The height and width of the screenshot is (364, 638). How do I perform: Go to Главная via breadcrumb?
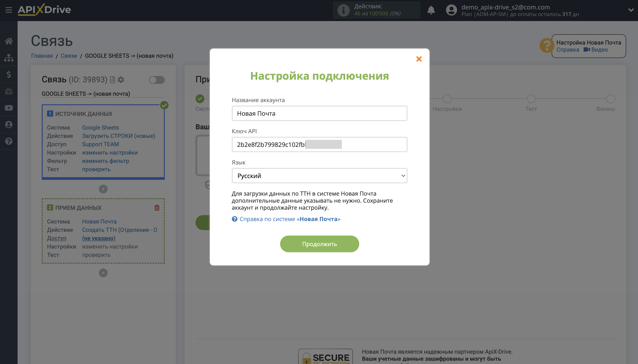click(x=42, y=56)
